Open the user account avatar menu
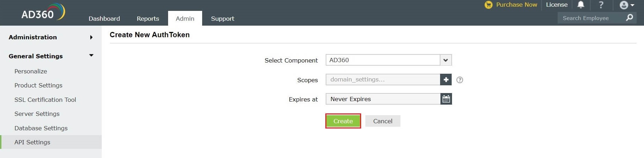This screenshot has width=644, height=158. [626, 5]
